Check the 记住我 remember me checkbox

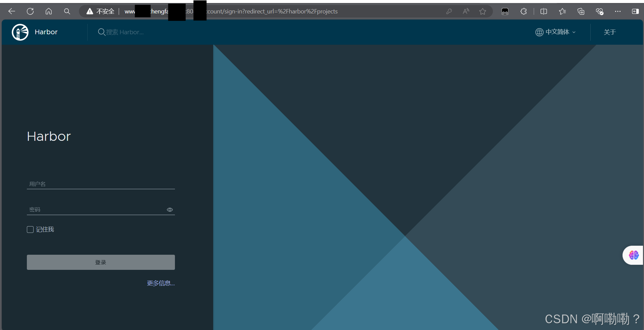coord(30,230)
